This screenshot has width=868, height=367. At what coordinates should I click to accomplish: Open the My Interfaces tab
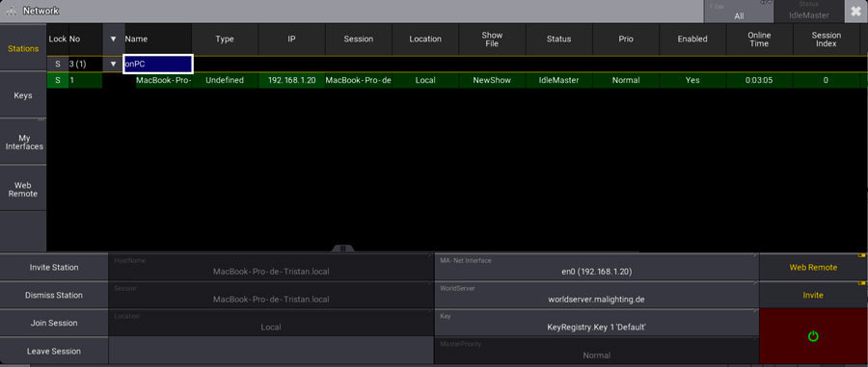click(x=23, y=142)
